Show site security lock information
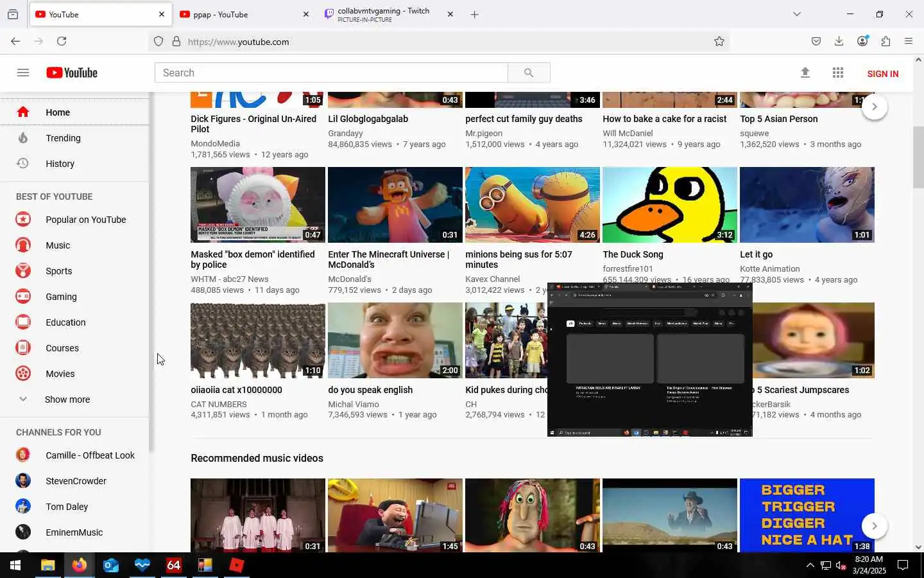 [176, 42]
